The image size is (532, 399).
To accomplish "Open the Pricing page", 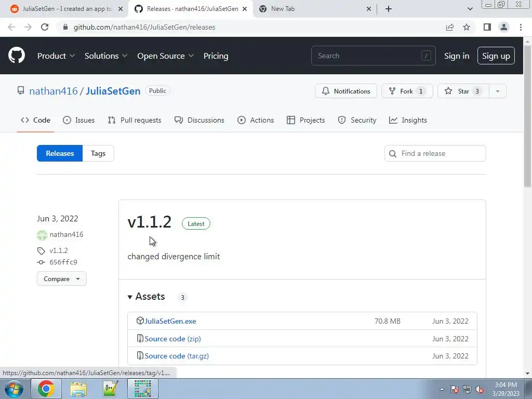I will (x=216, y=56).
